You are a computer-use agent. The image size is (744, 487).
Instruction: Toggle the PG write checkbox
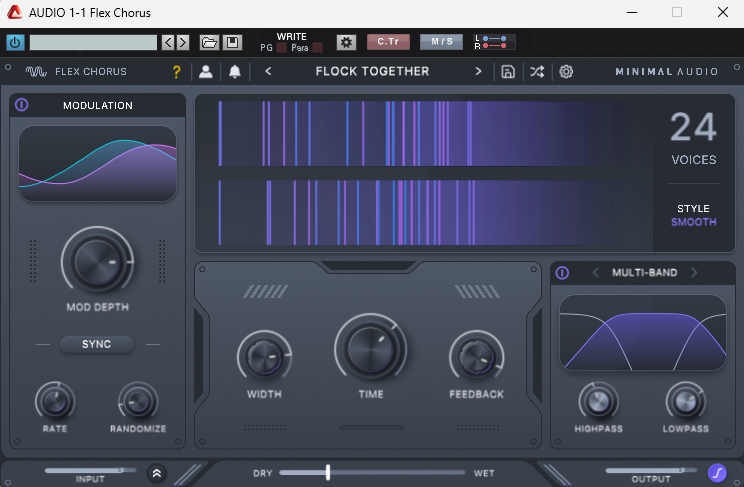[281, 47]
